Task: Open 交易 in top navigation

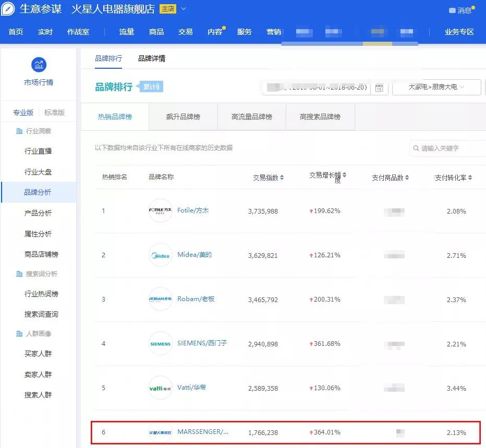Action: point(185,32)
